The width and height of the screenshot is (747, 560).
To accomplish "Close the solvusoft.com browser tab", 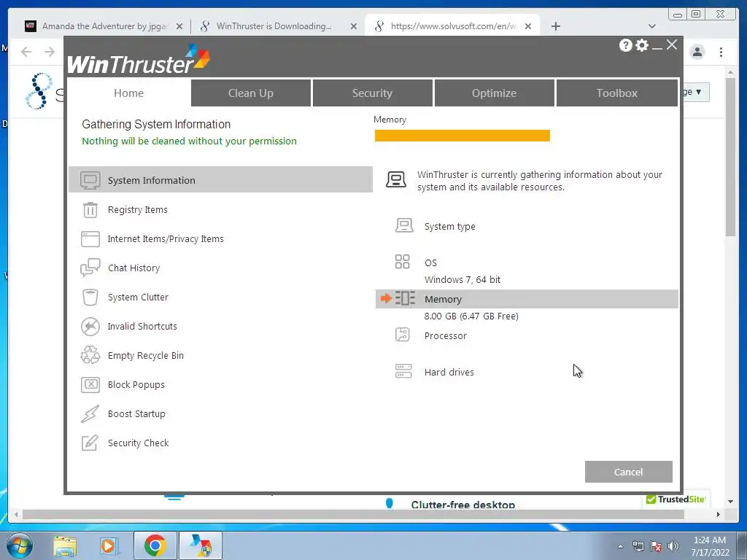I will click(x=528, y=27).
